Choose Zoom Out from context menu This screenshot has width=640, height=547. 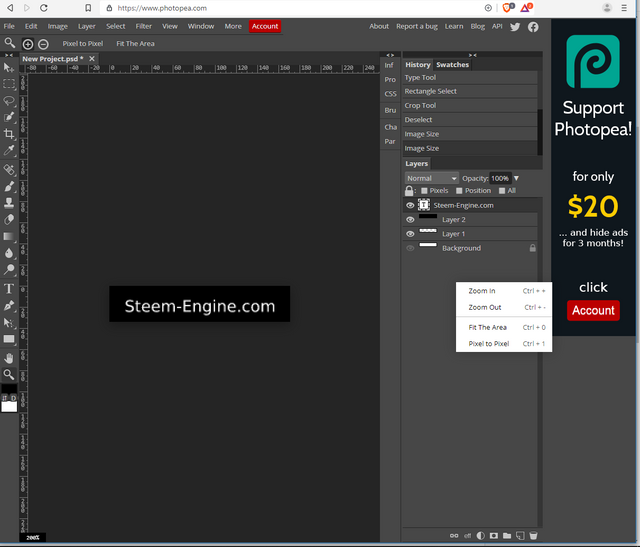(x=504, y=307)
